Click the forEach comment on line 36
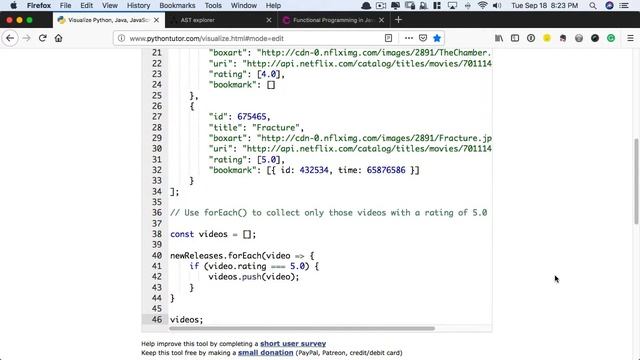 [x=329, y=213]
